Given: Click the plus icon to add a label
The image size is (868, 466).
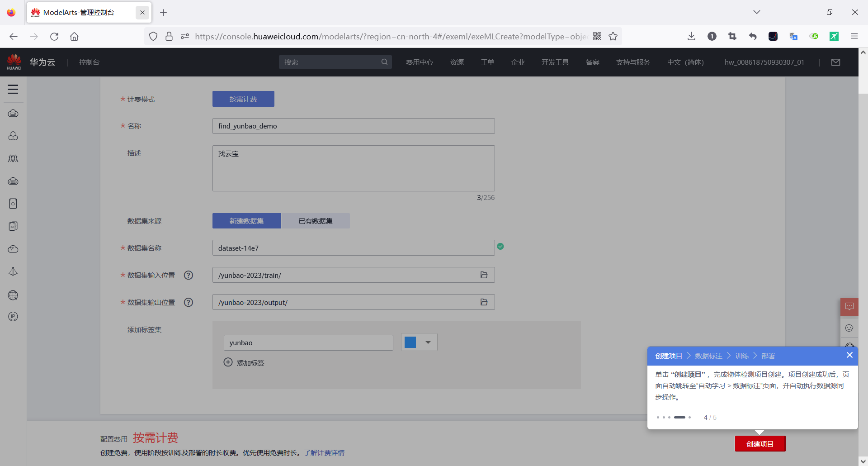Looking at the screenshot, I should pos(228,362).
